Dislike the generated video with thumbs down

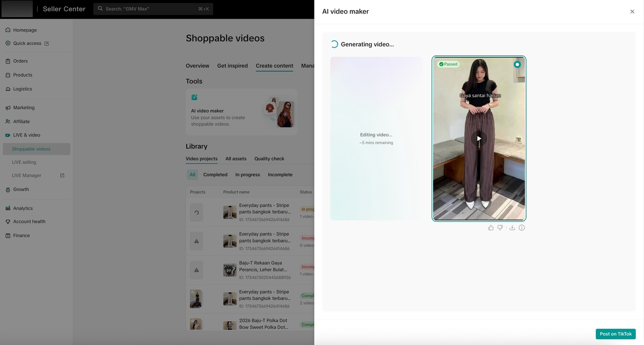(x=500, y=228)
